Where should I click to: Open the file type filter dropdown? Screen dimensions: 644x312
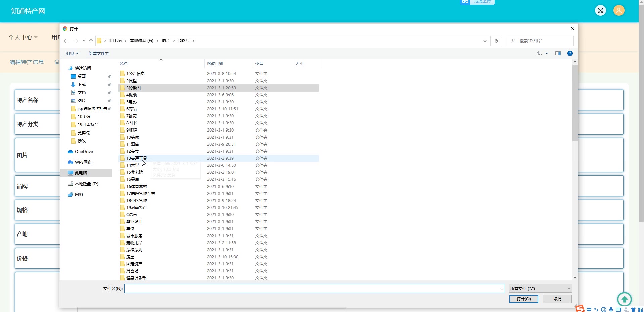click(x=540, y=289)
